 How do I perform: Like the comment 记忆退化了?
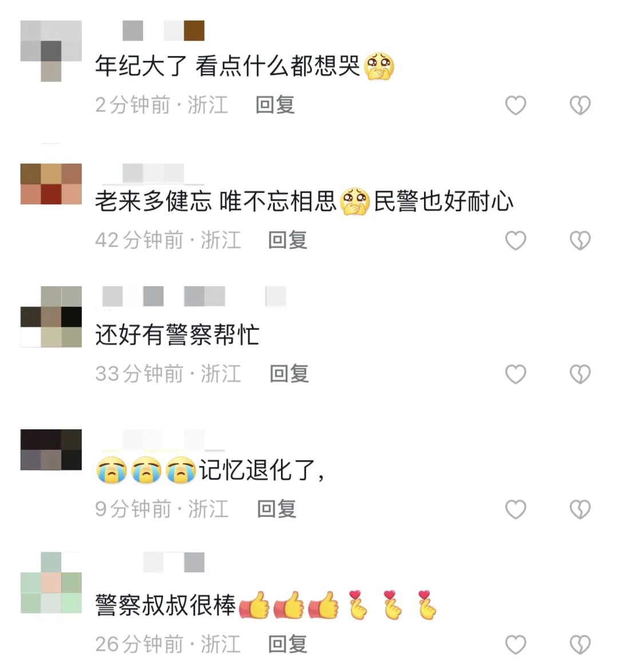pos(516,509)
